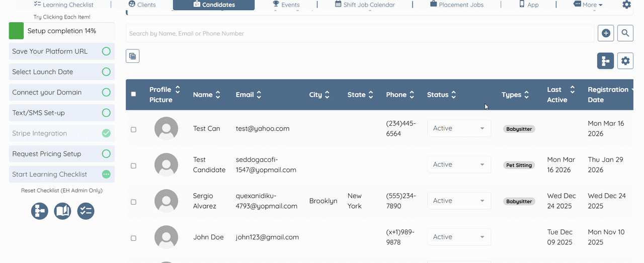Sort by Last Active column arrows

pos(572,90)
